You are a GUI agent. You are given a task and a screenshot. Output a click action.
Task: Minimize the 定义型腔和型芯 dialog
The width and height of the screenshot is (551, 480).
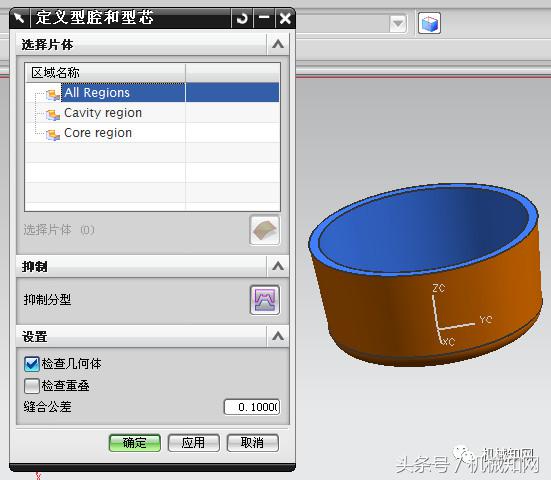(x=264, y=18)
